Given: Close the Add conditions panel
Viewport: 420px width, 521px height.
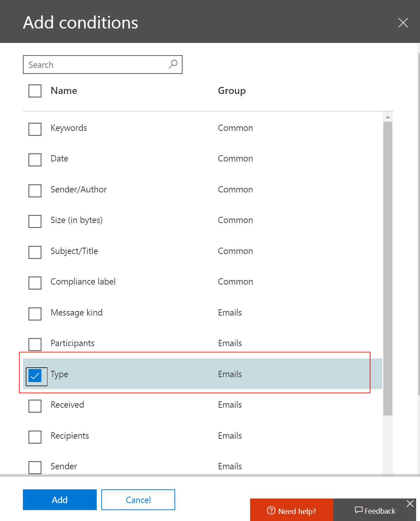Looking at the screenshot, I should [x=403, y=23].
